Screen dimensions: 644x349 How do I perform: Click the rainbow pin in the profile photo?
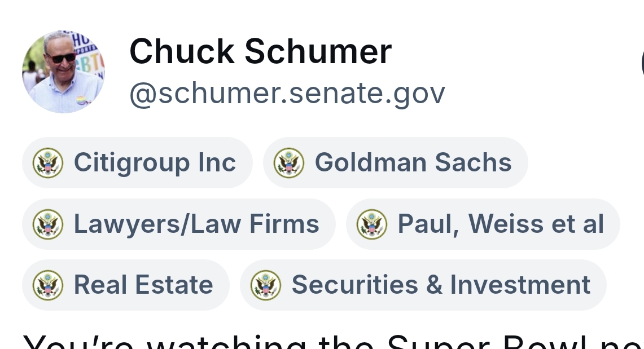click(81, 100)
